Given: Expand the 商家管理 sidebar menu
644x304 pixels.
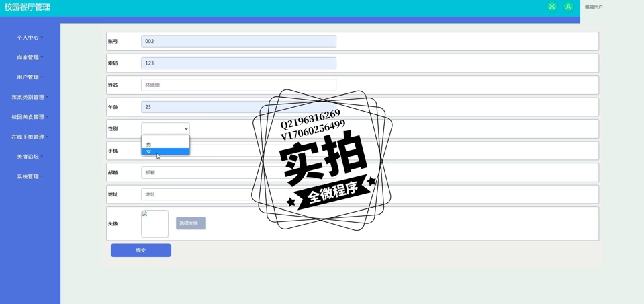Looking at the screenshot, I should coord(30,58).
